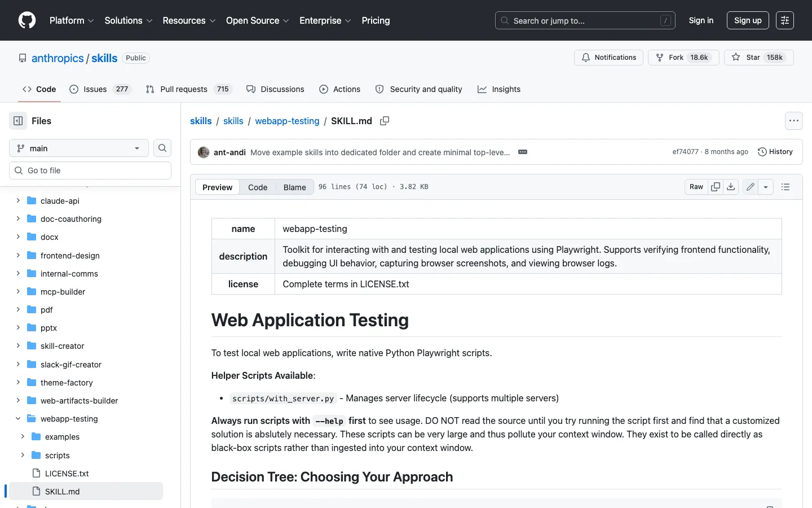Open the Actions tab
812x508 pixels.
click(339, 89)
